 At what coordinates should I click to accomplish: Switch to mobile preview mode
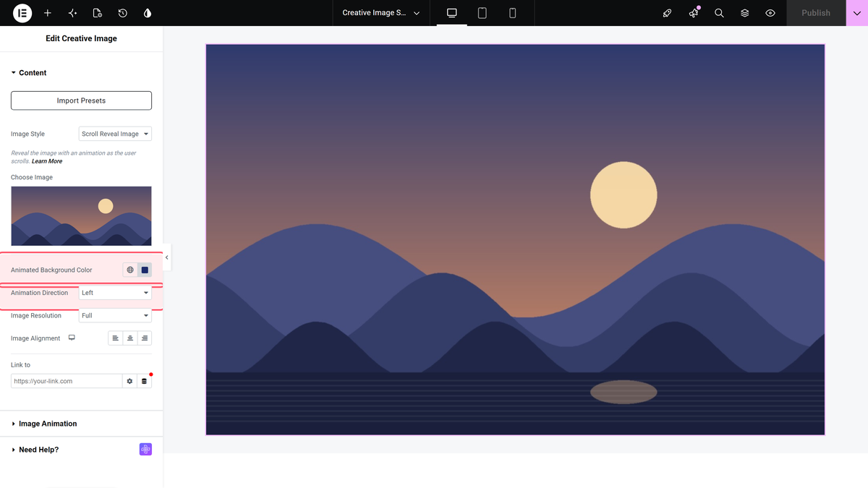[x=513, y=13]
